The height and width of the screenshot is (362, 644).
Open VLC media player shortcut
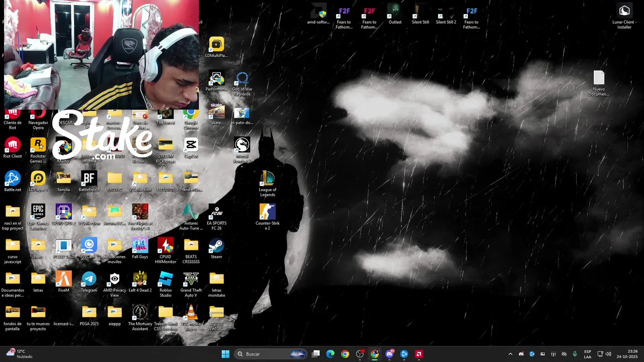[191, 318]
